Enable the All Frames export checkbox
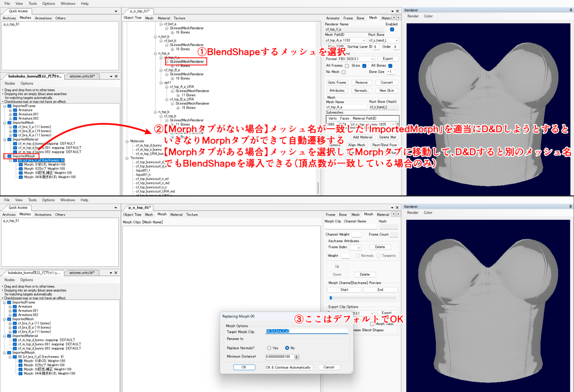Image resolution: width=574 pixels, height=392 pixels. 347,65
